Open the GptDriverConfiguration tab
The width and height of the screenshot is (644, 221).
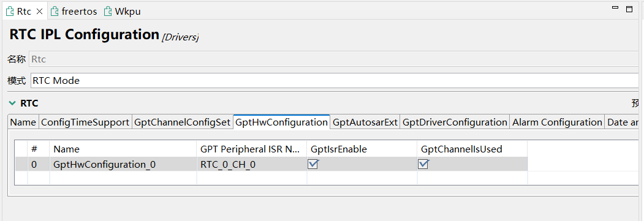[x=455, y=122]
